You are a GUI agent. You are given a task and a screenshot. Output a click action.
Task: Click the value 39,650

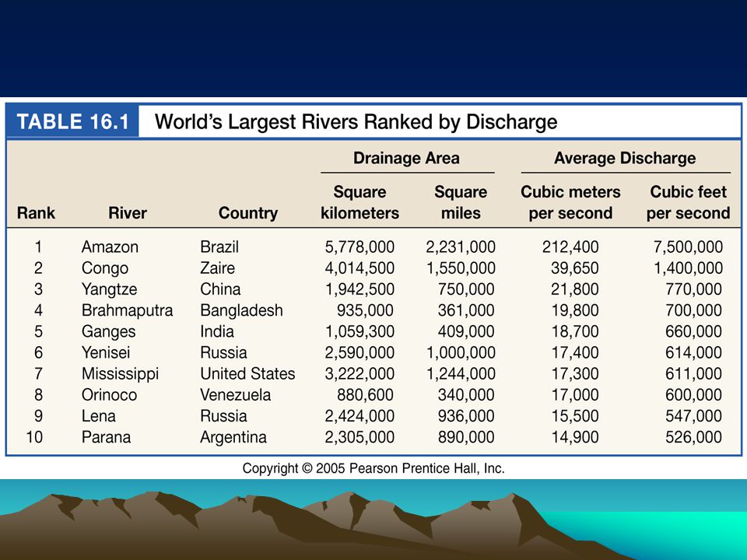[575, 268]
